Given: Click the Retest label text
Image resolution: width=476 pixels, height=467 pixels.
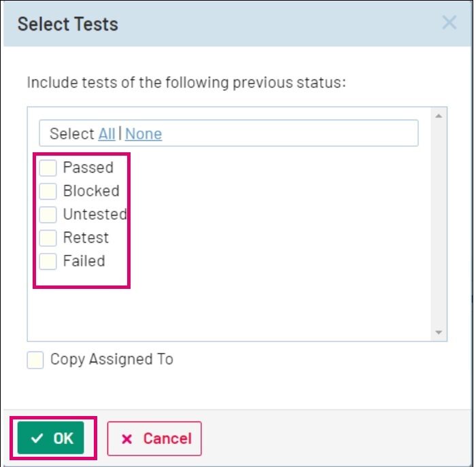Looking at the screenshot, I should (86, 238).
